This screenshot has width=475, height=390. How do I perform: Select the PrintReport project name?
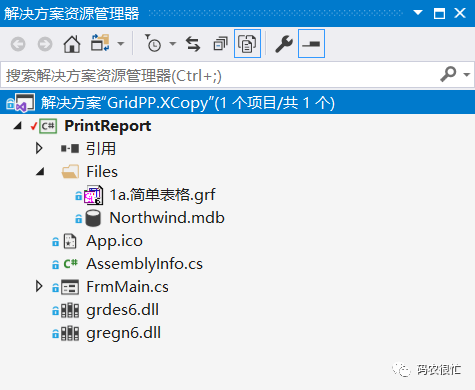pos(108,126)
